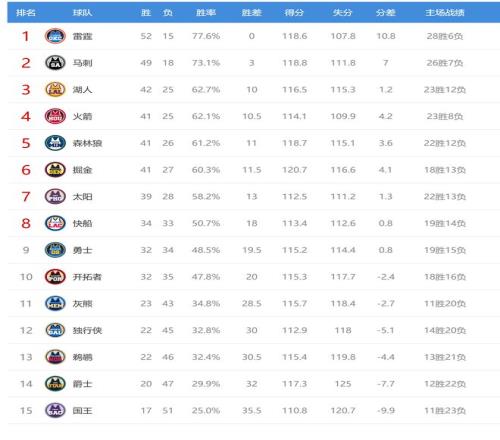The height and width of the screenshot is (440, 500).
Task: Open the 马刺 team logo
Action: [x=55, y=63]
